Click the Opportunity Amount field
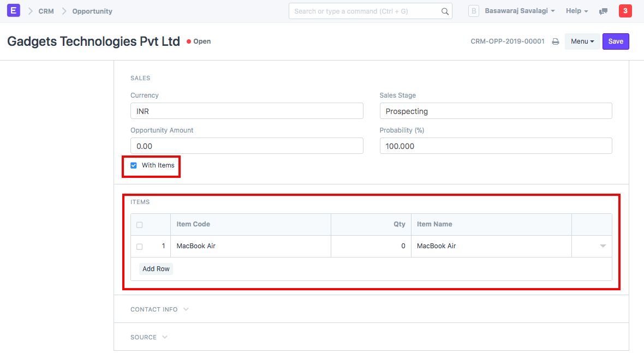The height and width of the screenshot is (353, 644). (247, 146)
